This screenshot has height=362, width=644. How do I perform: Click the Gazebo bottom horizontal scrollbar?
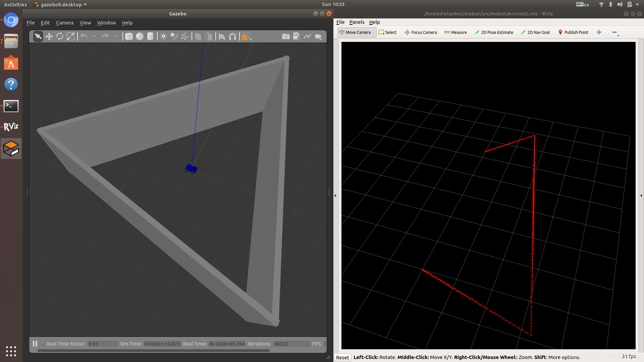point(153,351)
